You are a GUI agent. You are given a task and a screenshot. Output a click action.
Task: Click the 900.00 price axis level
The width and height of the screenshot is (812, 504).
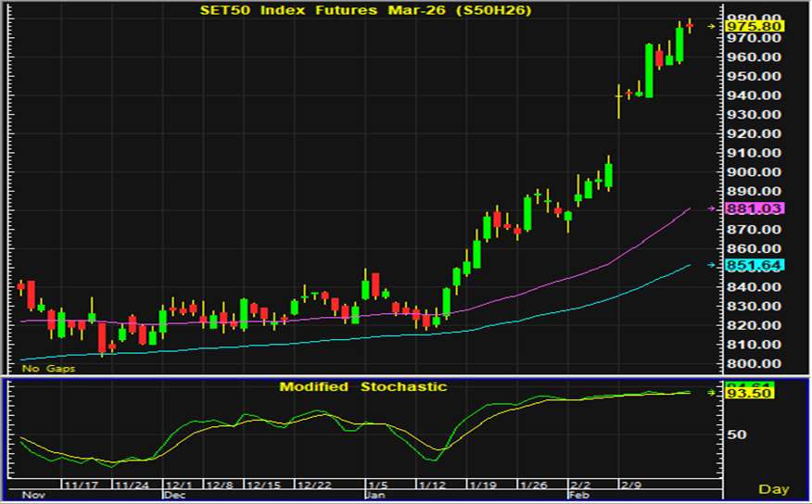click(755, 172)
